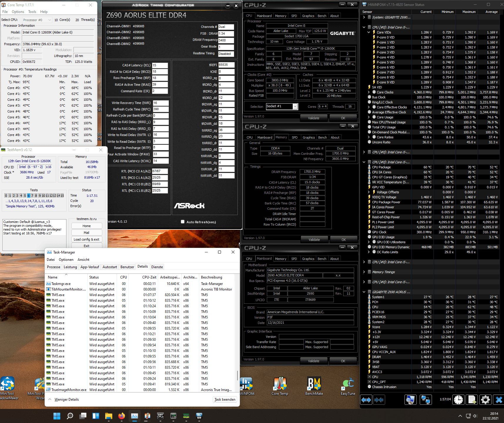504x423 pixels.
Task: Click CAS# Latency (tCL) field
Action: point(160,65)
